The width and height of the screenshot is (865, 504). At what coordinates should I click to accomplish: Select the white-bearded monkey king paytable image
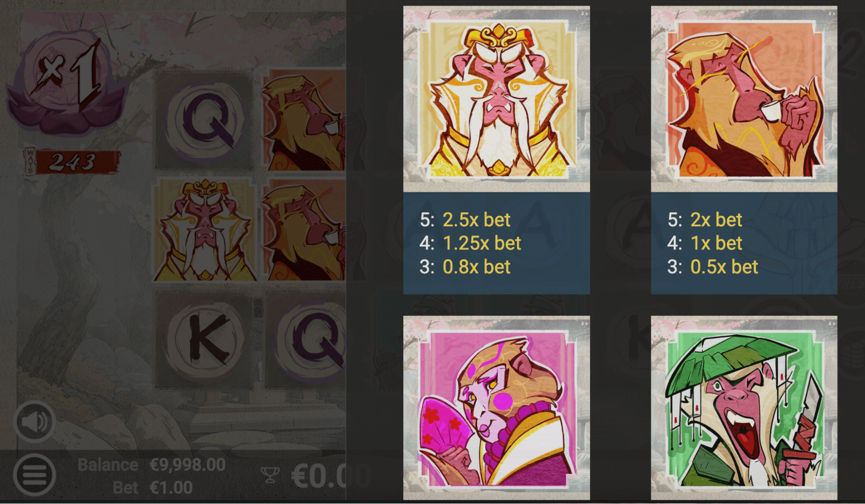click(x=496, y=99)
